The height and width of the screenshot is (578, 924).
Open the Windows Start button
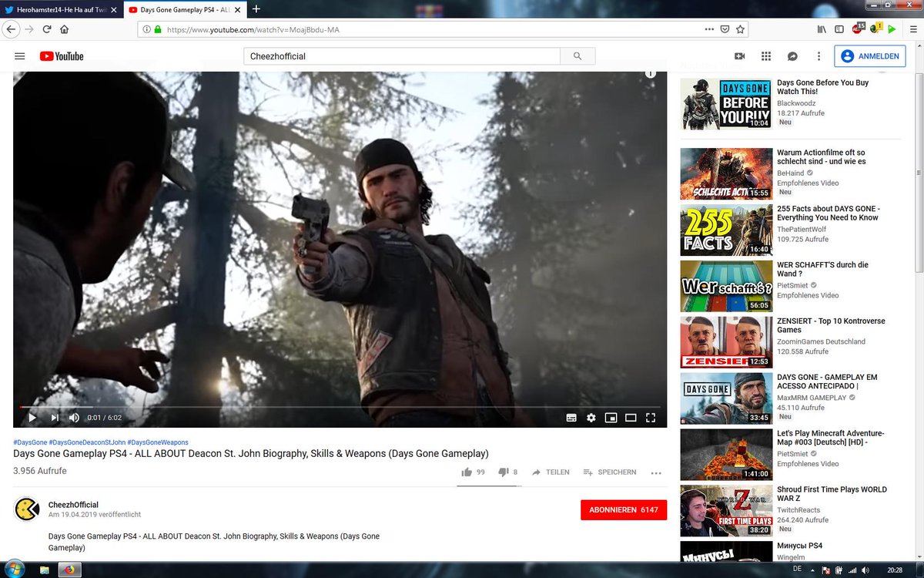click(14, 570)
